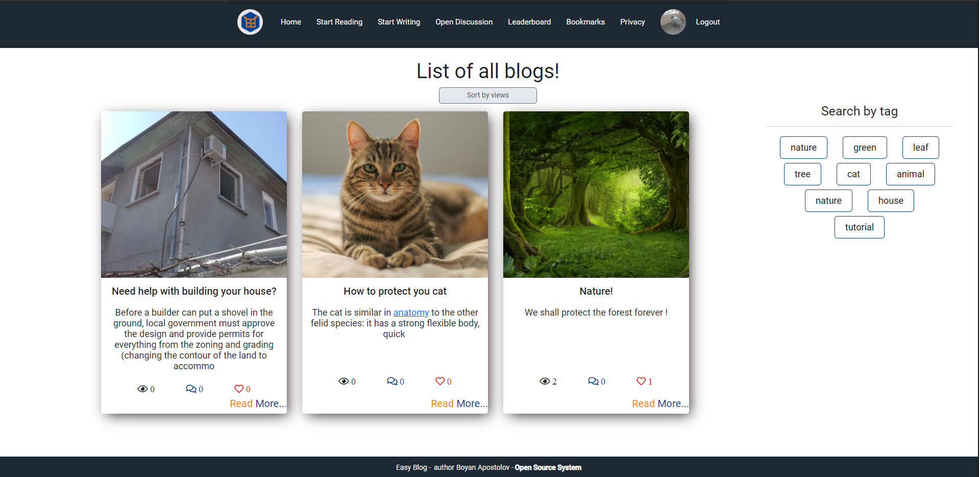
Task: Open comments icon on the Nature! post
Action: (593, 381)
